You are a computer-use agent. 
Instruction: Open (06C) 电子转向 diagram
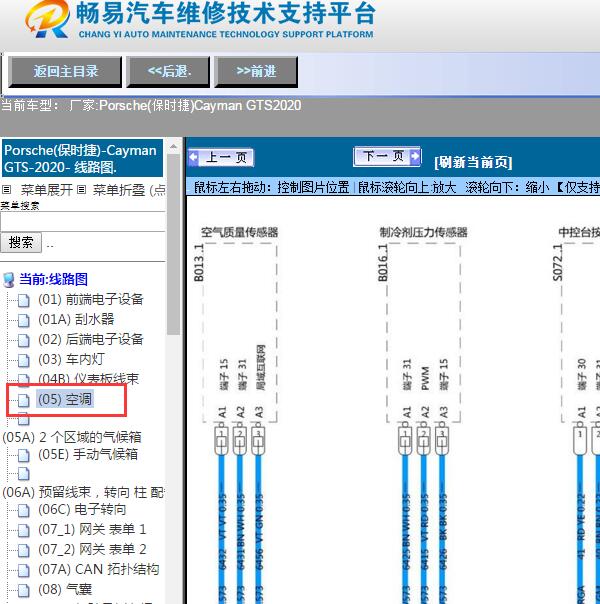pos(82,510)
